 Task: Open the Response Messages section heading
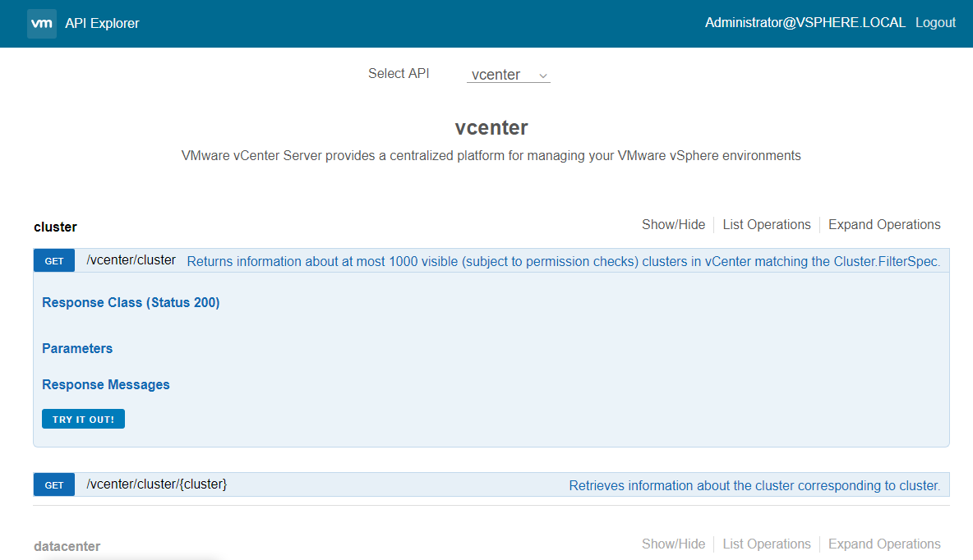(106, 385)
